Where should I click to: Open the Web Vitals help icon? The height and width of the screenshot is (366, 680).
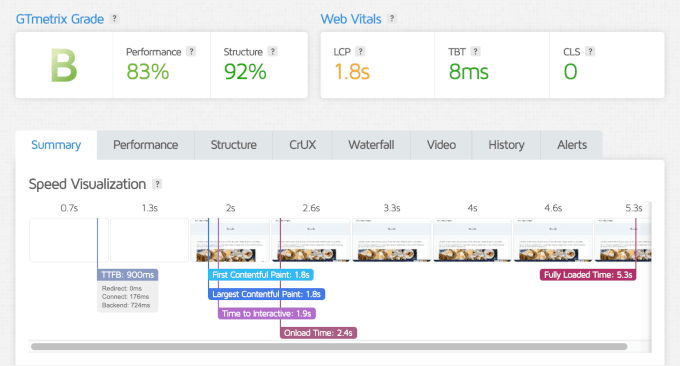pyautogui.click(x=392, y=19)
